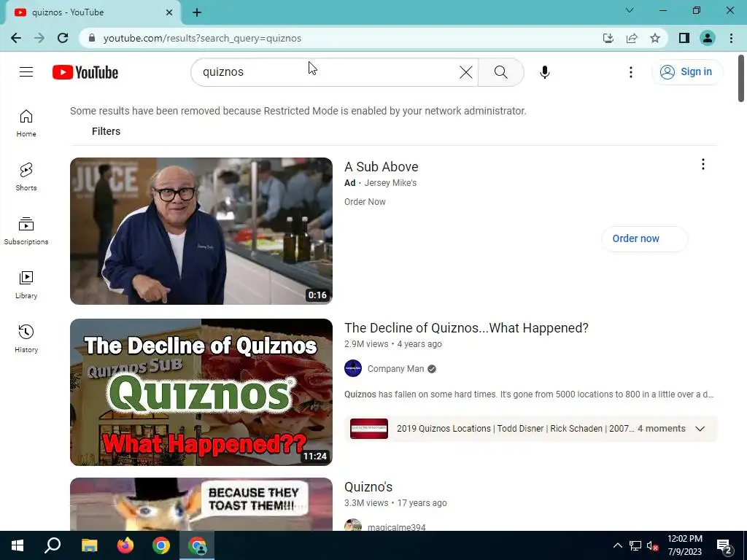This screenshot has width=747, height=560.
Task: Click the Order now button
Action: click(645, 238)
